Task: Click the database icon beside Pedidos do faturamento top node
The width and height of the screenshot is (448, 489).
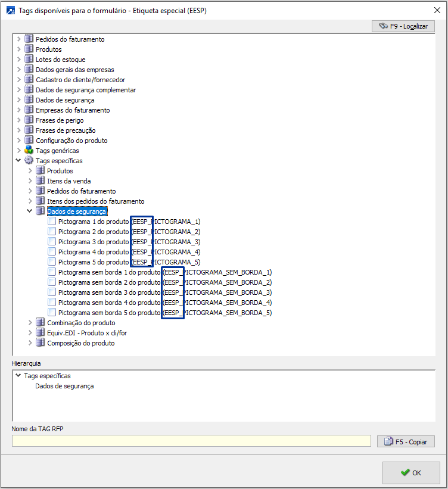Action: pos(29,39)
